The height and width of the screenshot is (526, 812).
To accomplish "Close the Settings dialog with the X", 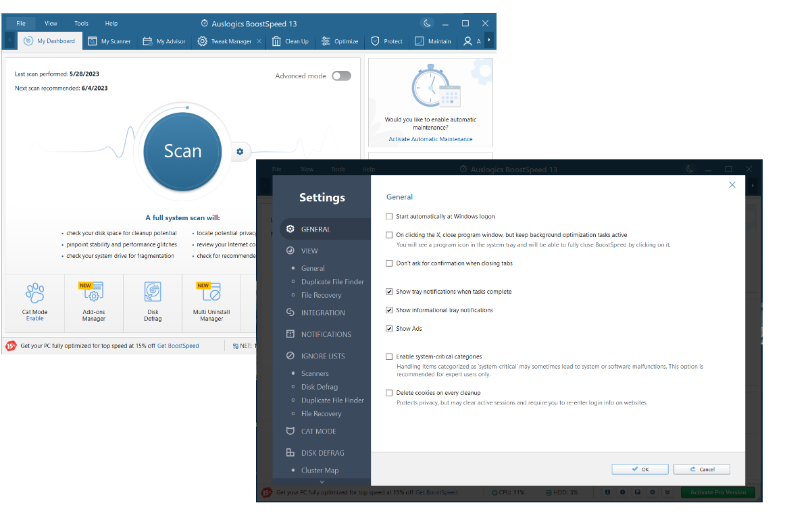I will pos(732,184).
